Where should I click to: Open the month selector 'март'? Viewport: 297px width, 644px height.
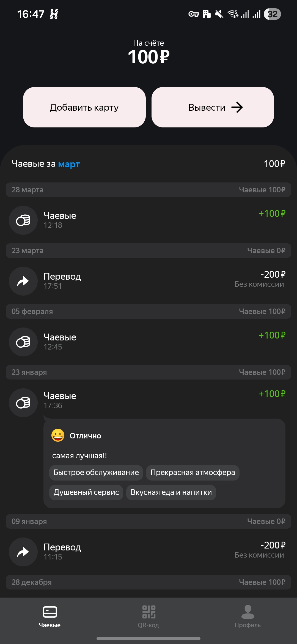[x=69, y=164]
